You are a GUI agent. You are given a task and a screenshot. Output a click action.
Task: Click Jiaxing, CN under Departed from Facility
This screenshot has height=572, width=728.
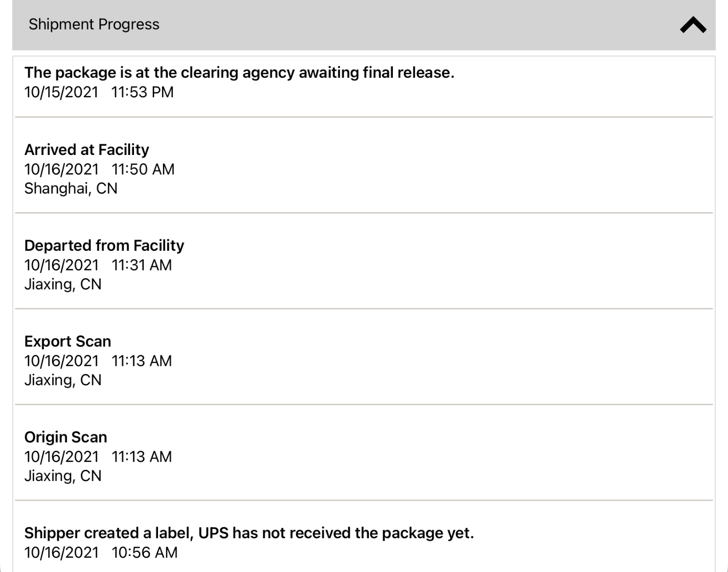[x=63, y=285]
